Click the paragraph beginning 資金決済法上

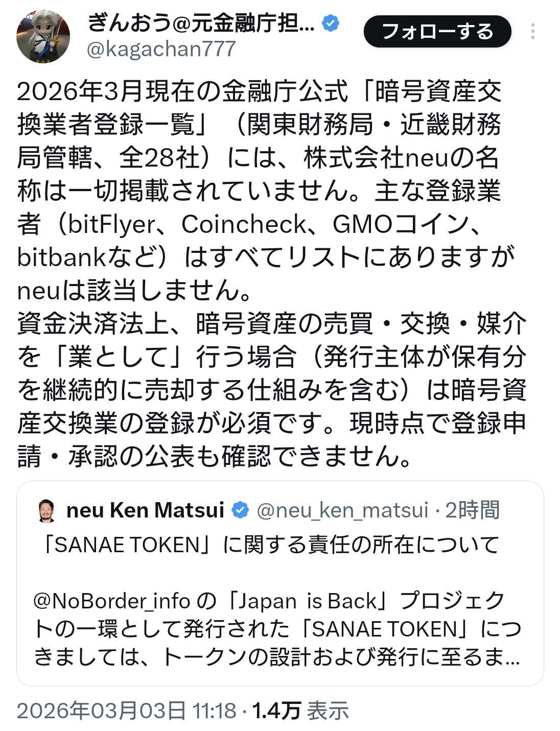coord(271,389)
